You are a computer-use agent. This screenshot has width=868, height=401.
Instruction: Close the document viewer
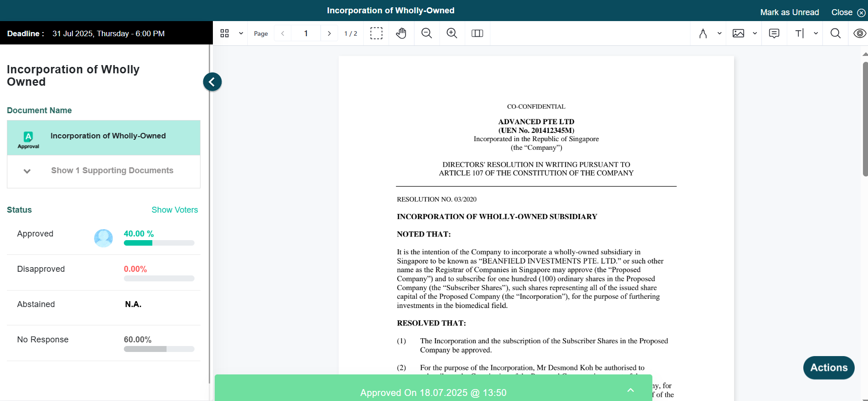coord(848,12)
